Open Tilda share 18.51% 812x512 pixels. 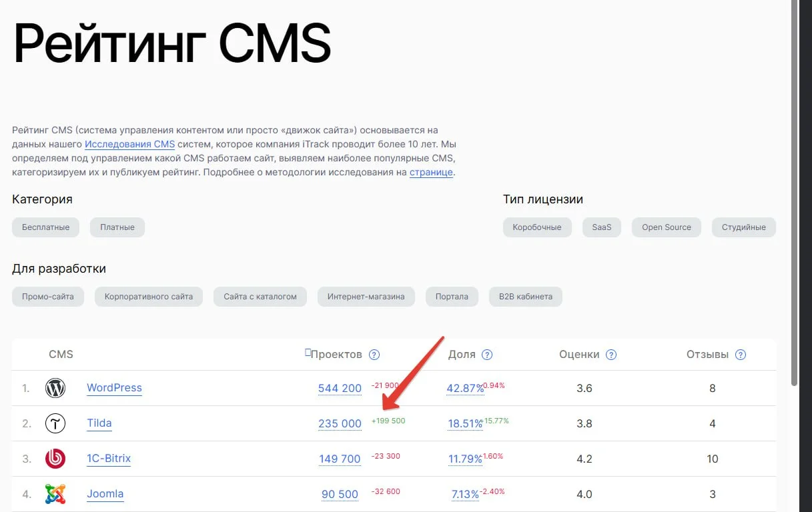pos(465,424)
